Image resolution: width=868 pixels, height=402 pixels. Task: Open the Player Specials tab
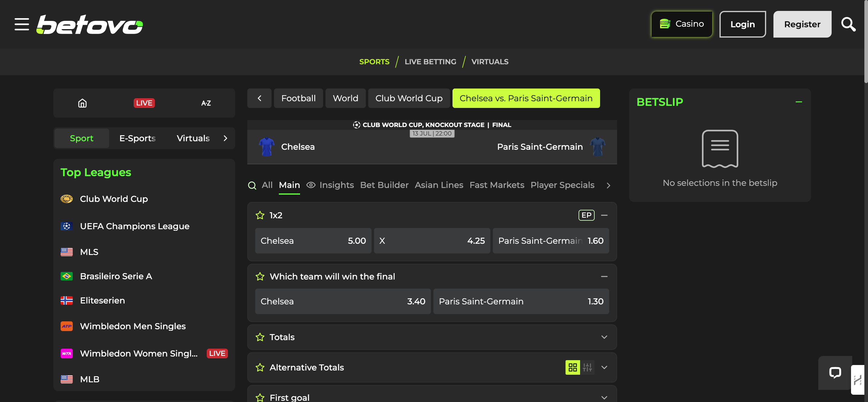coord(563,185)
